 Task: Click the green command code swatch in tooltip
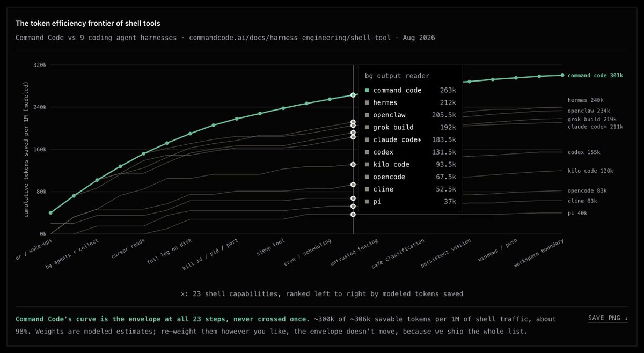[x=367, y=90]
